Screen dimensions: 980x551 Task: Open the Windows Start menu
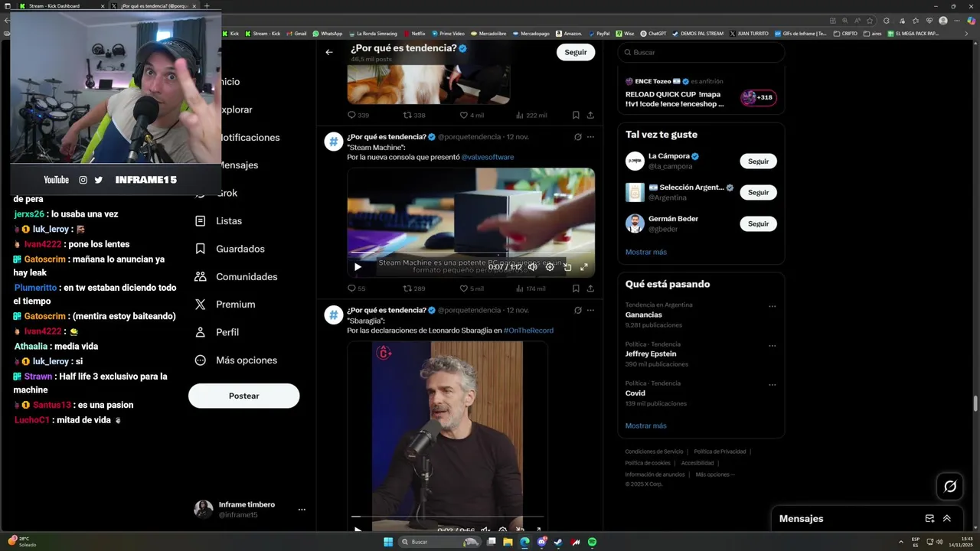click(x=388, y=542)
